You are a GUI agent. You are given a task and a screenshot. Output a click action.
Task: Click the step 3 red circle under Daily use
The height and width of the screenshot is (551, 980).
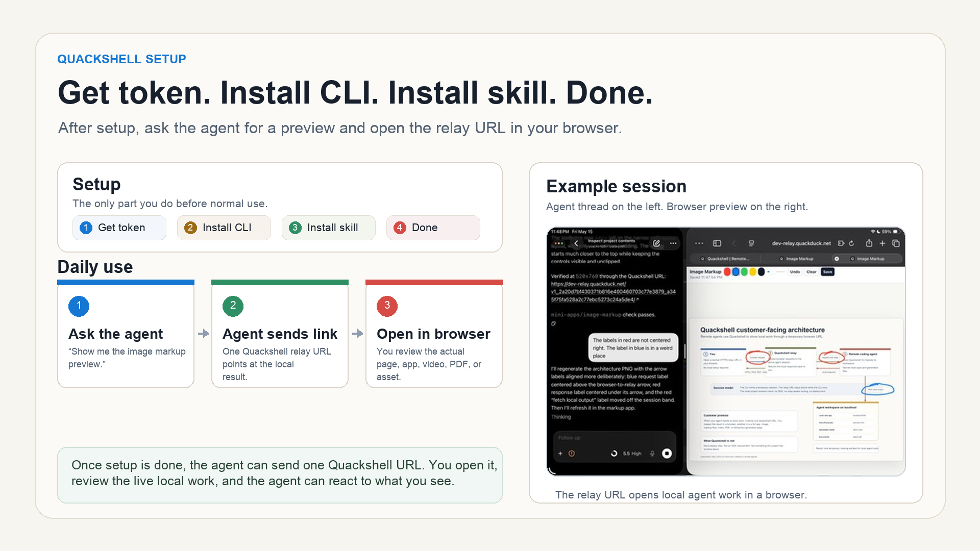point(387,306)
